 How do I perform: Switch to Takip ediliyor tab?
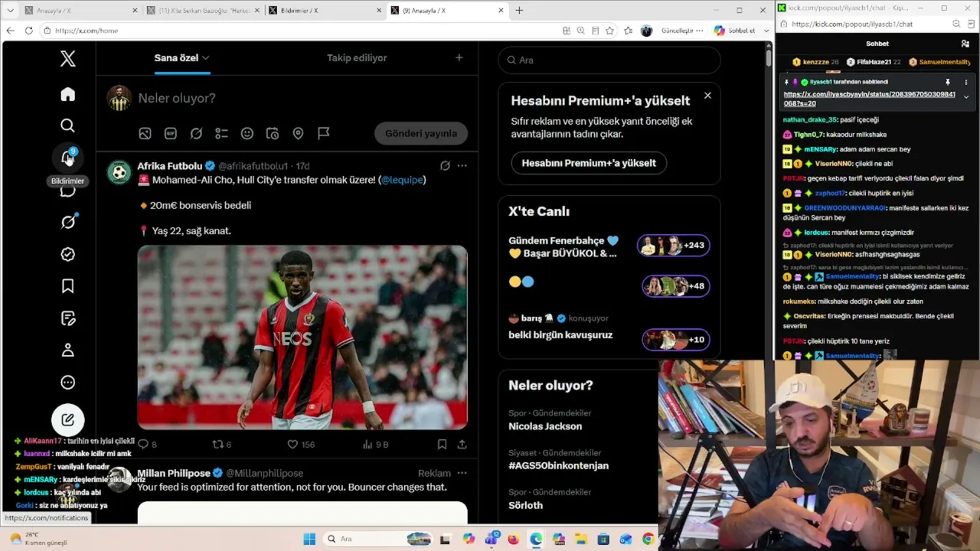[x=357, y=58]
